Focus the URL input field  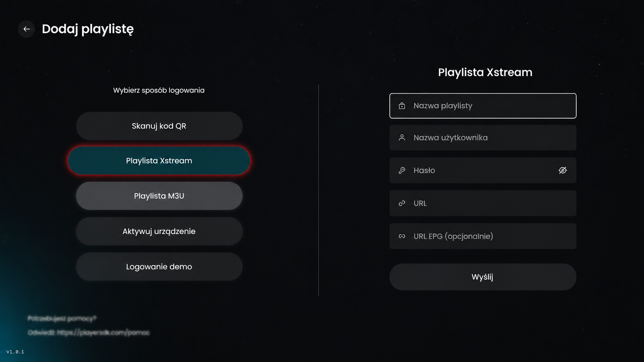pyautogui.click(x=483, y=203)
